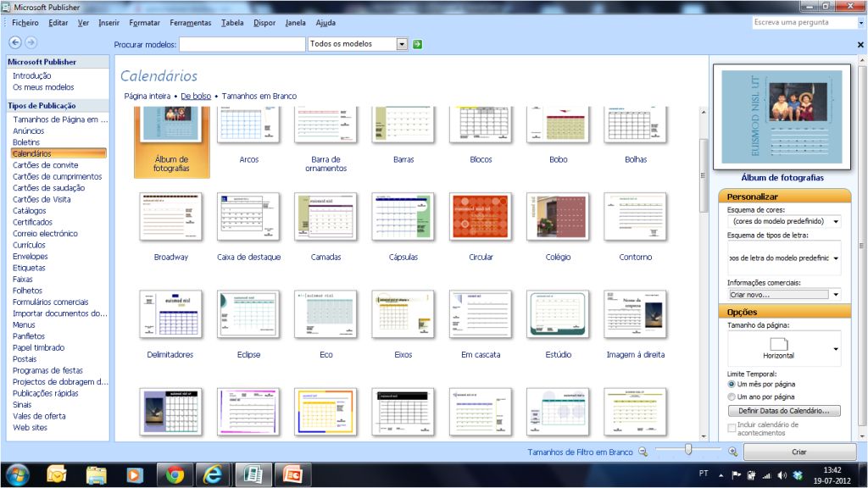Click the volume icon in system tray
The width and height of the screenshot is (868, 488).
click(782, 474)
